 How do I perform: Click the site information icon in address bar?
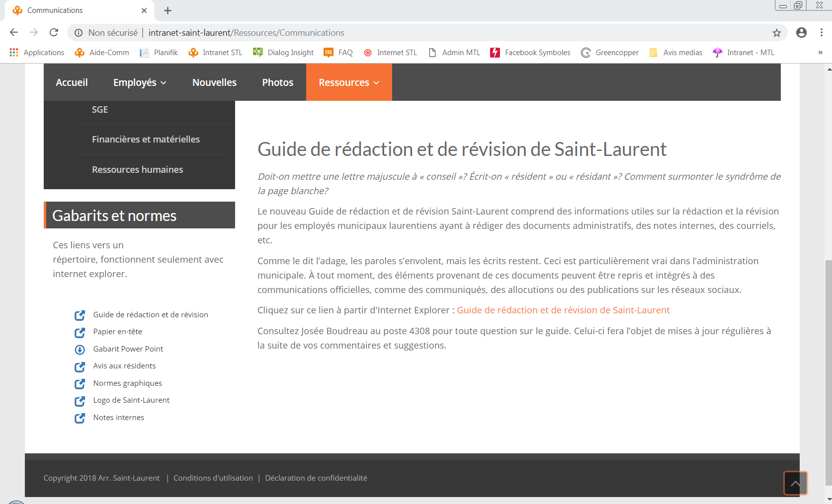pyautogui.click(x=79, y=33)
